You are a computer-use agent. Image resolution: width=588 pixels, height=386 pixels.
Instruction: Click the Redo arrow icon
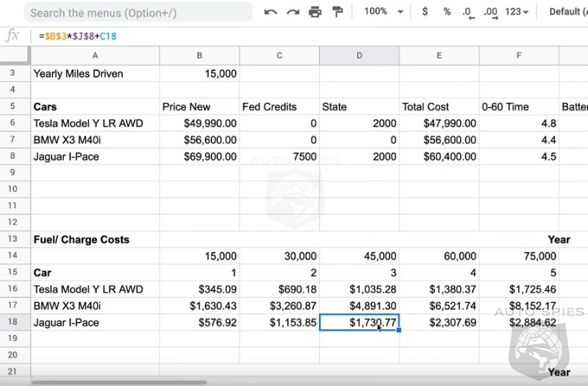coord(293,12)
